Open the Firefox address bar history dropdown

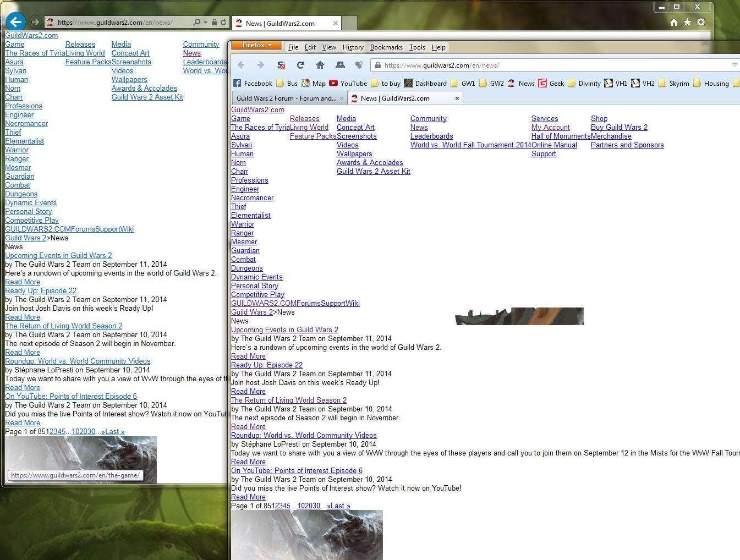[734, 65]
